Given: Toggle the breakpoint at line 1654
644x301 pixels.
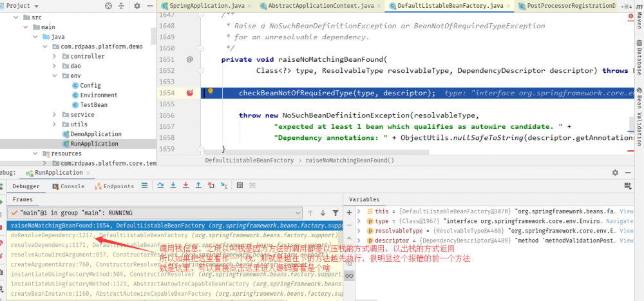Looking at the screenshot, I should (190, 93).
